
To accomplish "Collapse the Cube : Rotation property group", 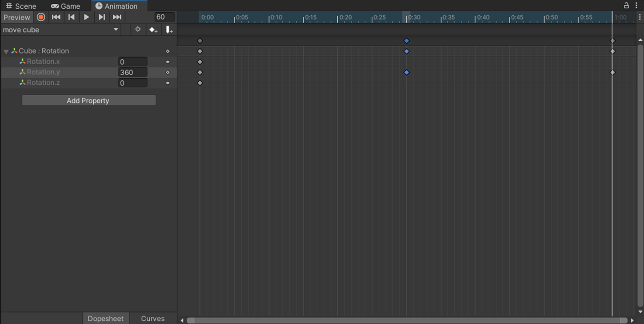I will tap(6, 51).
